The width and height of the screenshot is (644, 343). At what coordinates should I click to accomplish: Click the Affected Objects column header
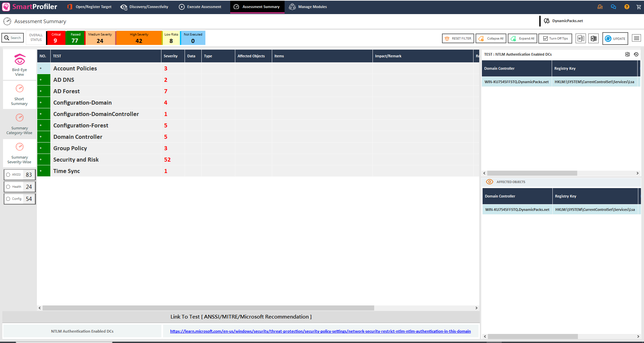point(253,56)
